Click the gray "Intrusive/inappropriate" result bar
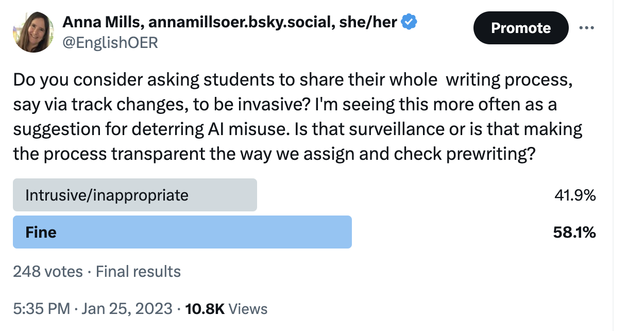 (x=134, y=195)
